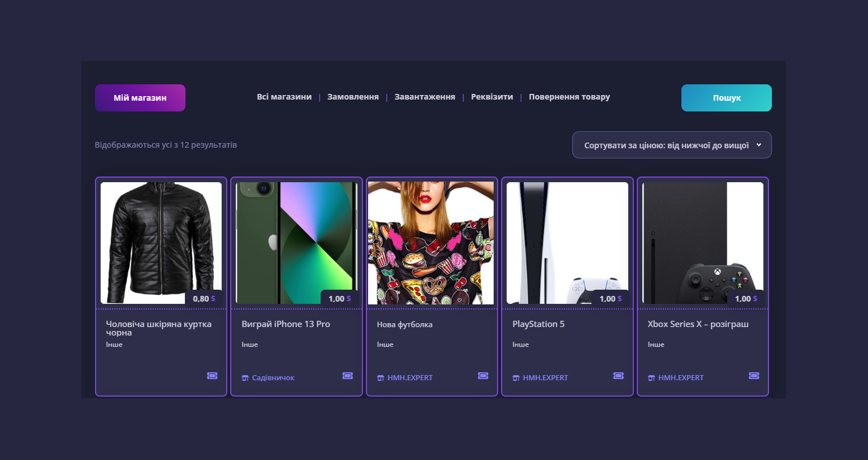This screenshot has width=868, height=460.
Task: Click the 0,80 $ price on the jacket
Action: click(204, 299)
